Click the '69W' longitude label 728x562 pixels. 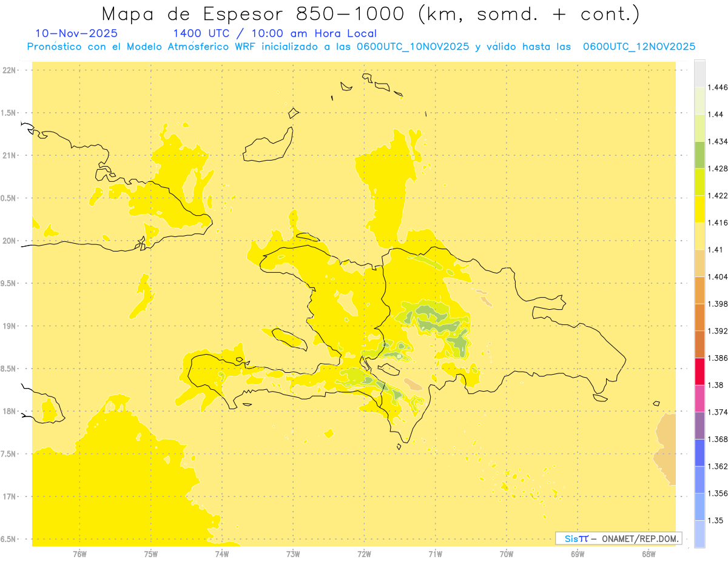(x=578, y=554)
